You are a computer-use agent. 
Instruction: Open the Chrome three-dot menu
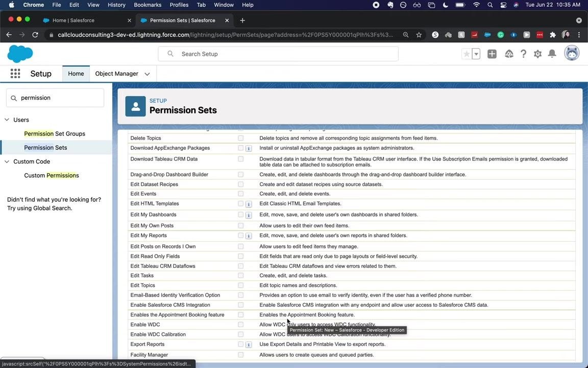579,35
